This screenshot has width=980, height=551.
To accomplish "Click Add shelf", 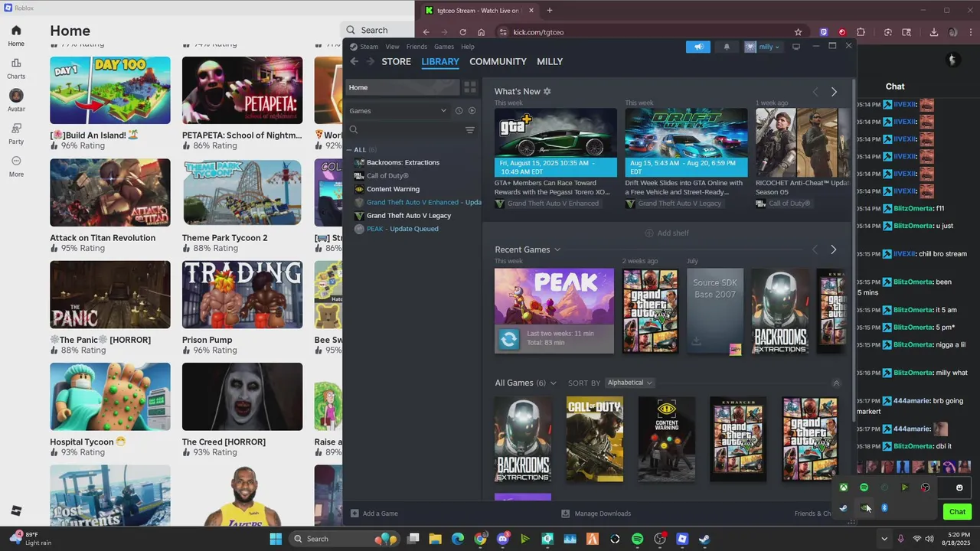I will click(x=666, y=233).
